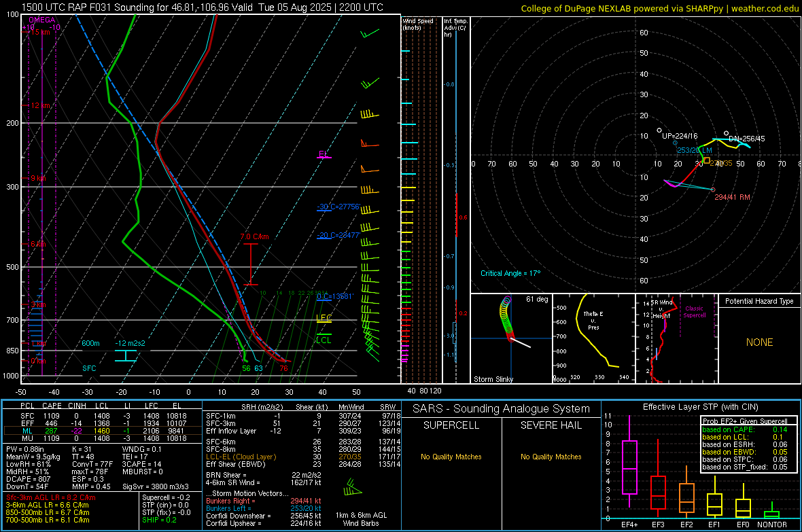Click the 700-500mb LR = 6.1 C/km line
The image size is (802, 532).
click(48, 520)
